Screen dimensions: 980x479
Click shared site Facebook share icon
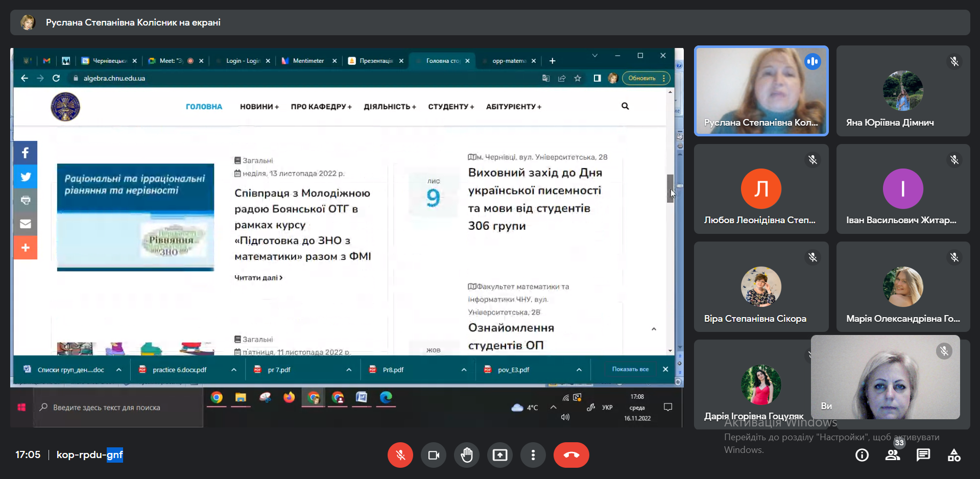click(26, 153)
